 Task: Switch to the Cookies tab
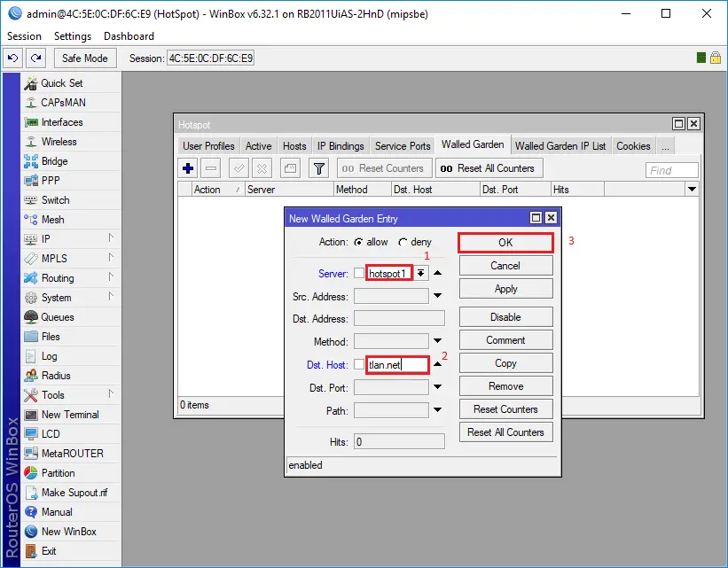click(x=633, y=145)
